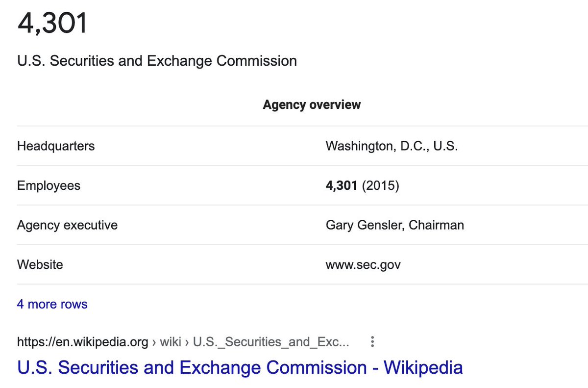This screenshot has height=388, width=588.
Task: Click the bold 4,301 employees value in table
Action: pos(342,186)
